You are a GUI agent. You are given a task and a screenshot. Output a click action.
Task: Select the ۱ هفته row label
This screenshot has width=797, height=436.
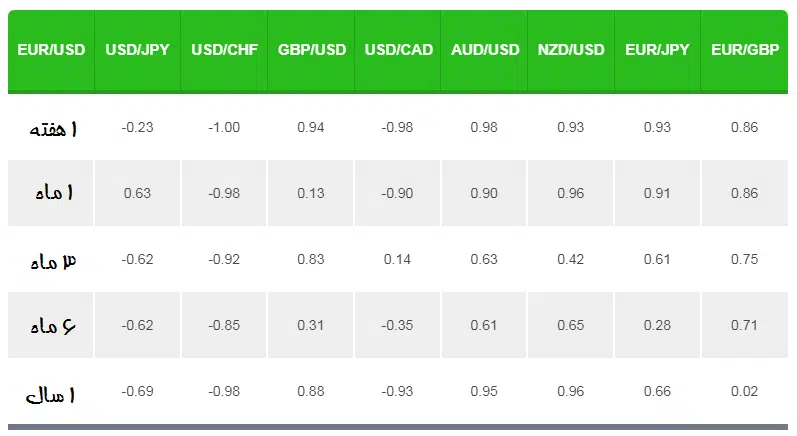click(x=53, y=129)
